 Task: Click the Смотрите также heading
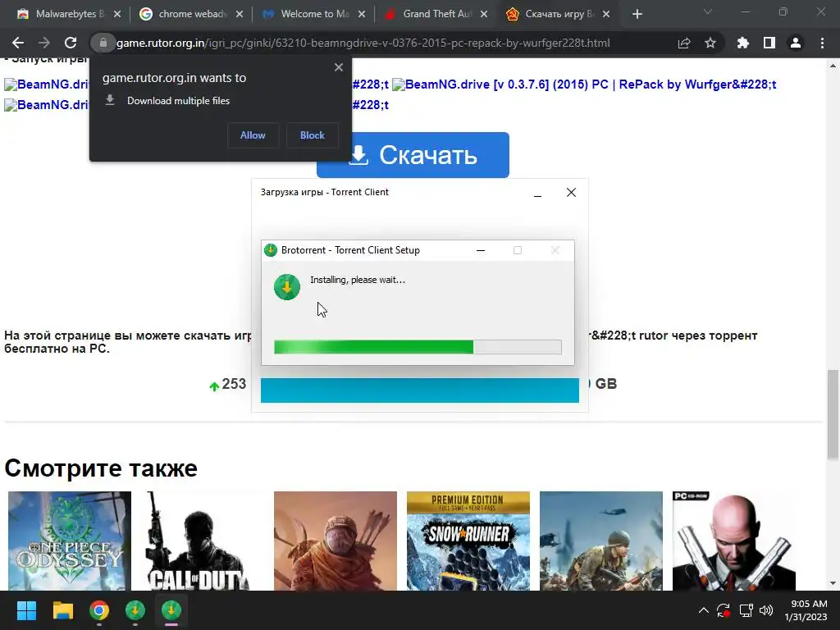tap(101, 468)
